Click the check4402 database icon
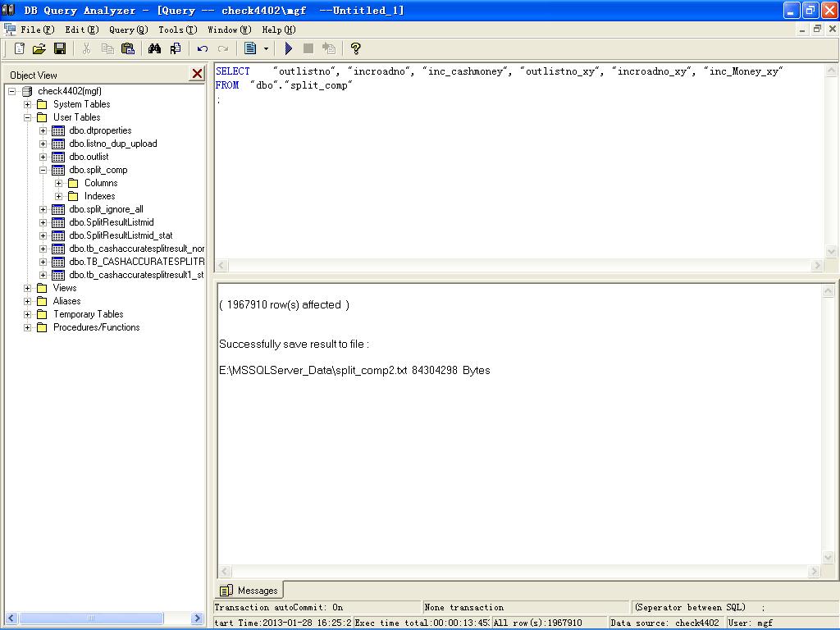This screenshot has width=840, height=630. coord(27,91)
